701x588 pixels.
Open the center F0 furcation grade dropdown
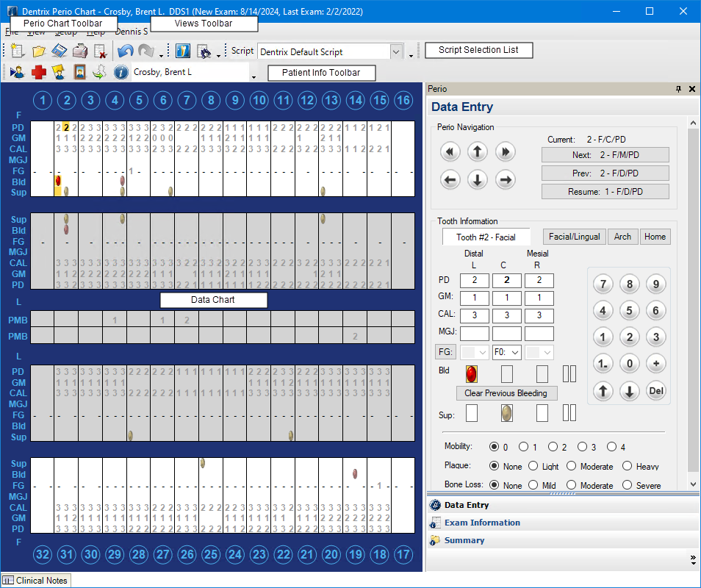point(507,353)
